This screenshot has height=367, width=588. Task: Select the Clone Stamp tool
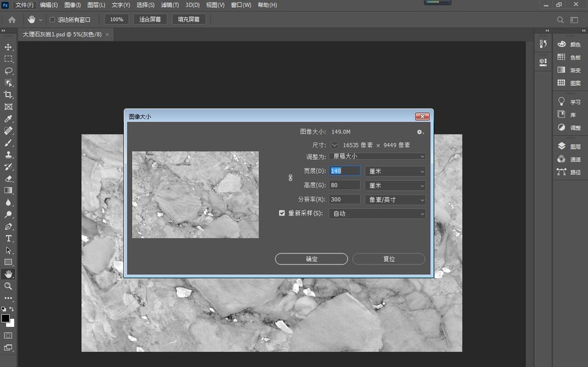coord(8,155)
